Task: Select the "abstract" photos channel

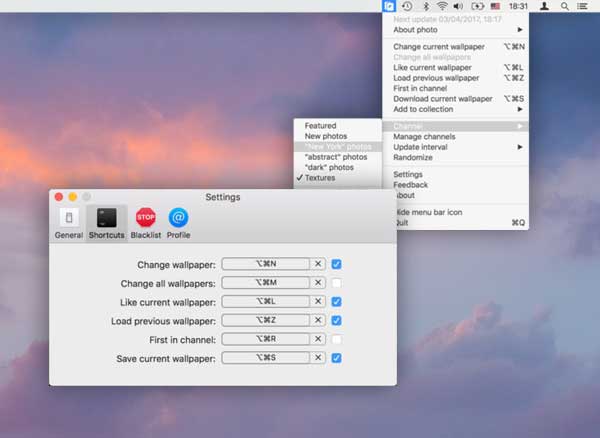Action: pyautogui.click(x=337, y=157)
